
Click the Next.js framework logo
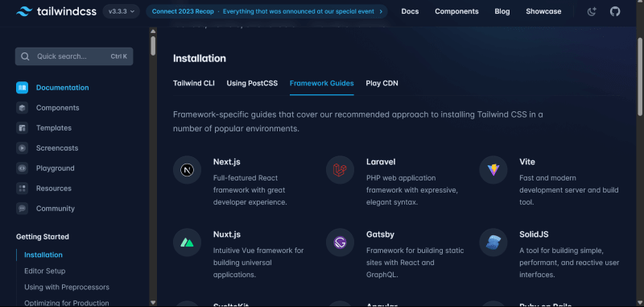point(187,170)
